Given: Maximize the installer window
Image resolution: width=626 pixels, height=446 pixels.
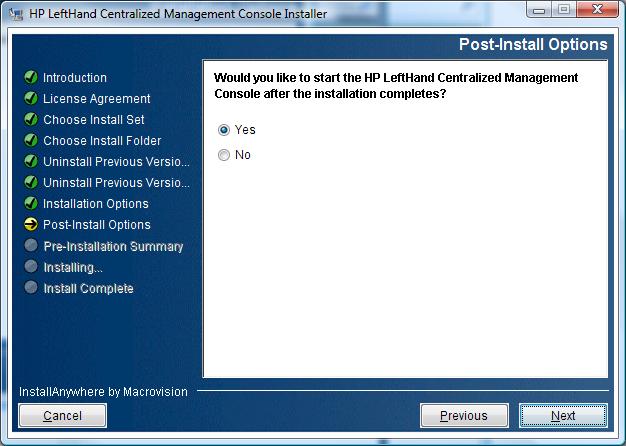Looking at the screenshot, I should tap(564, 10).
